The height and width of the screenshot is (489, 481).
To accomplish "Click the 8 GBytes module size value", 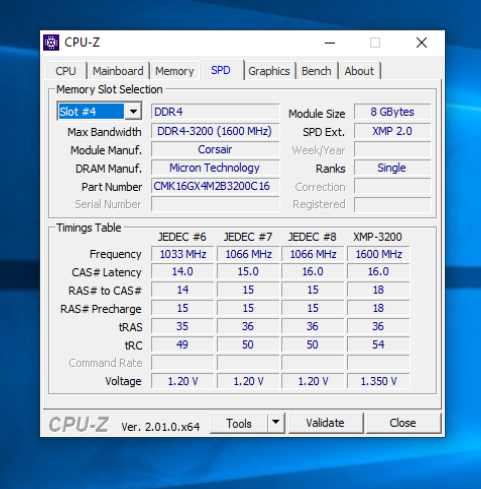I will [392, 112].
